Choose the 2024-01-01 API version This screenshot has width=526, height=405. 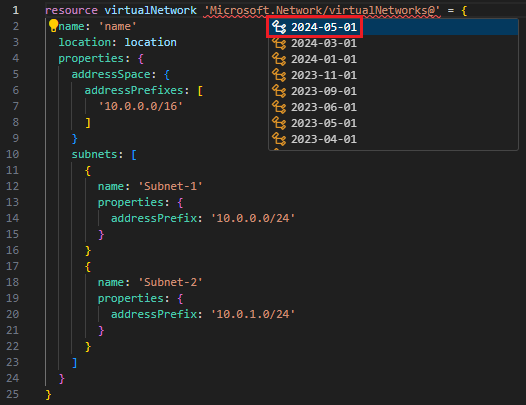tap(393, 59)
